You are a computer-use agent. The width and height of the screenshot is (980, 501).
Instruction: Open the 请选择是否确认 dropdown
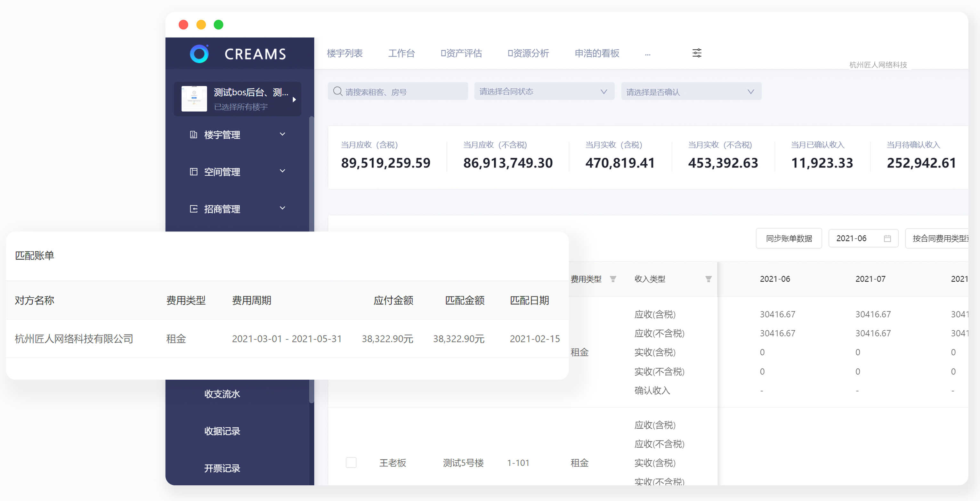click(691, 91)
